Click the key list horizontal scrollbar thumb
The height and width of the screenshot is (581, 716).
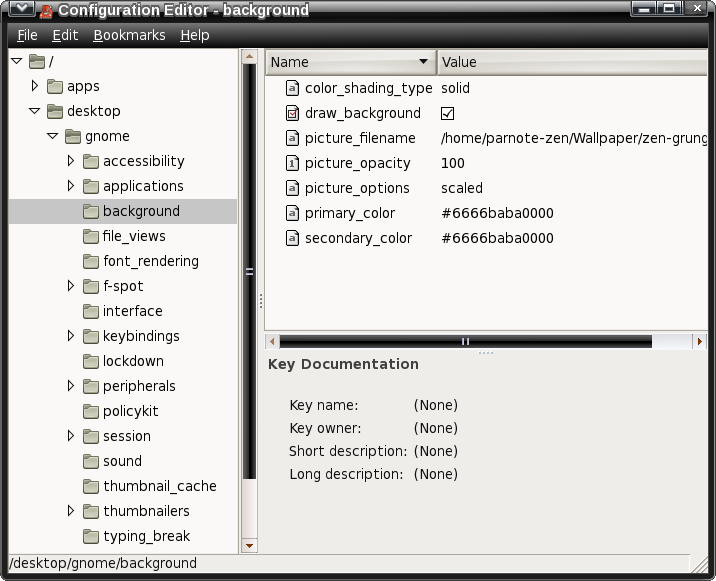[x=465, y=341]
